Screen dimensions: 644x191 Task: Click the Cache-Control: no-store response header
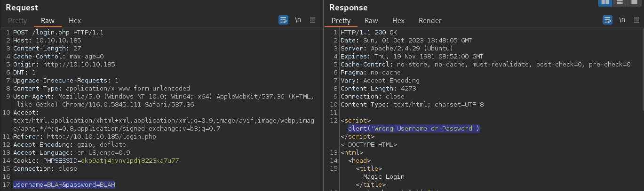point(485,64)
